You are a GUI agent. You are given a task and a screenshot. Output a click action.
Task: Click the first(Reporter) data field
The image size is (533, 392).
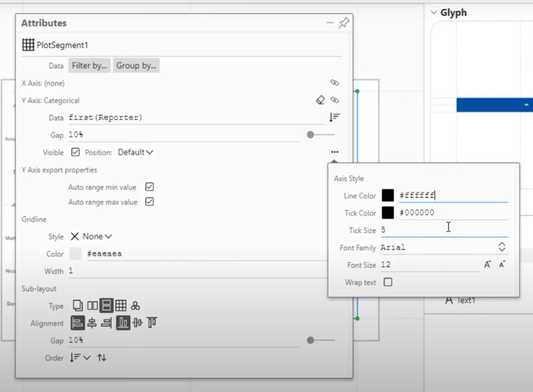coord(196,118)
